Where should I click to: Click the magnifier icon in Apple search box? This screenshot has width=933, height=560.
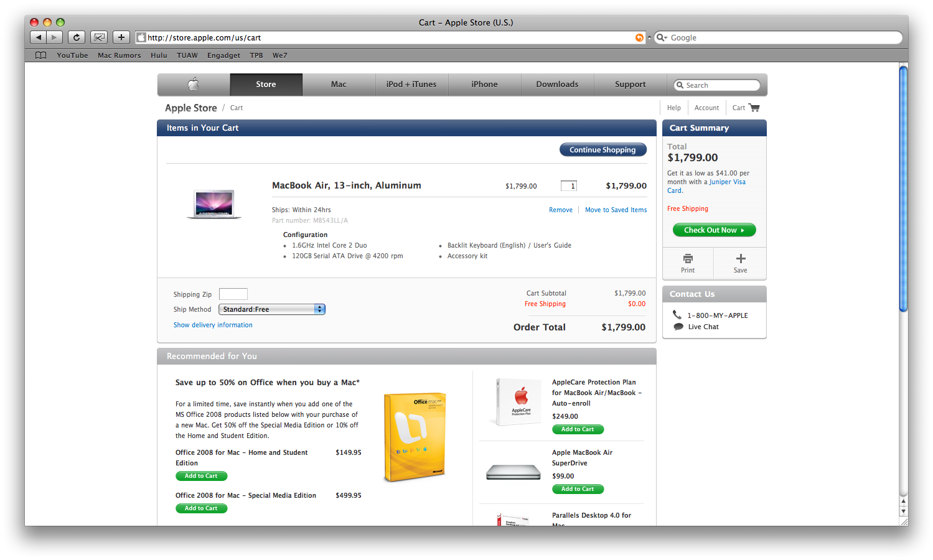click(x=680, y=85)
